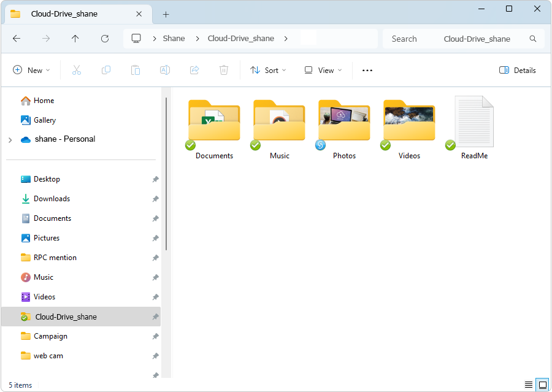Switch to details list view icon

click(x=529, y=385)
